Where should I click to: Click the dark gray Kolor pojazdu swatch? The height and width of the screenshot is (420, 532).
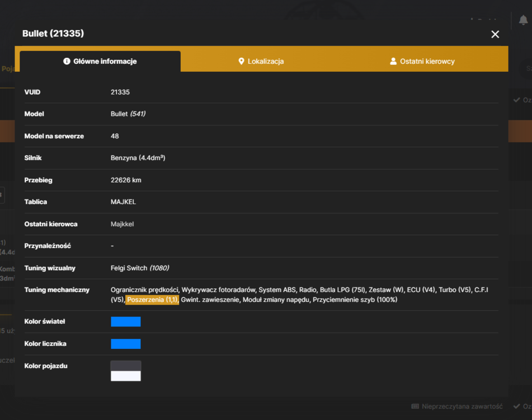coord(125,366)
